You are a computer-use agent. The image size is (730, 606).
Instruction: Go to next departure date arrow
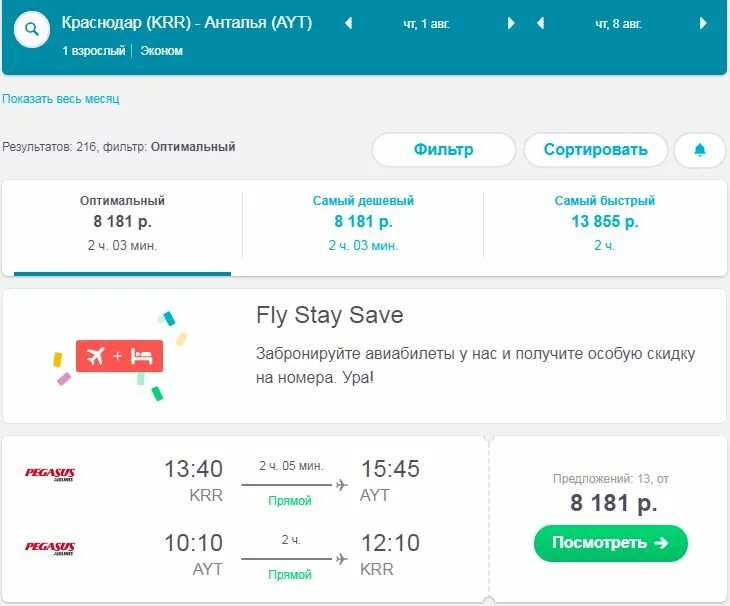[x=511, y=23]
